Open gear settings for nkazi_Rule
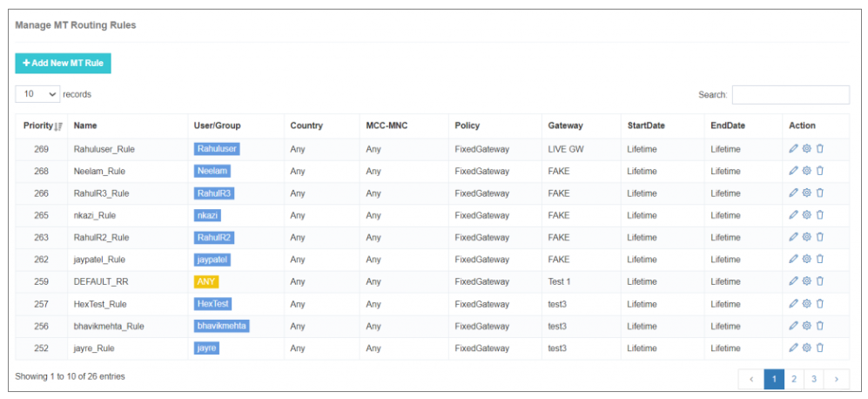This screenshot has height=399, width=868. coord(806,215)
